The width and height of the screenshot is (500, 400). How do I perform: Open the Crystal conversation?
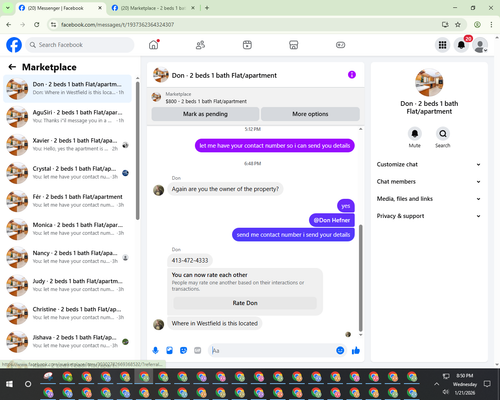(x=67, y=173)
